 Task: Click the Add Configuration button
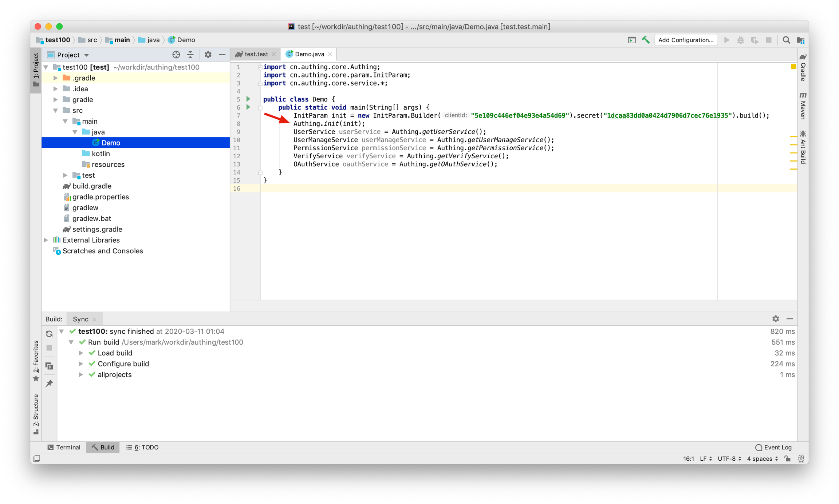point(686,40)
